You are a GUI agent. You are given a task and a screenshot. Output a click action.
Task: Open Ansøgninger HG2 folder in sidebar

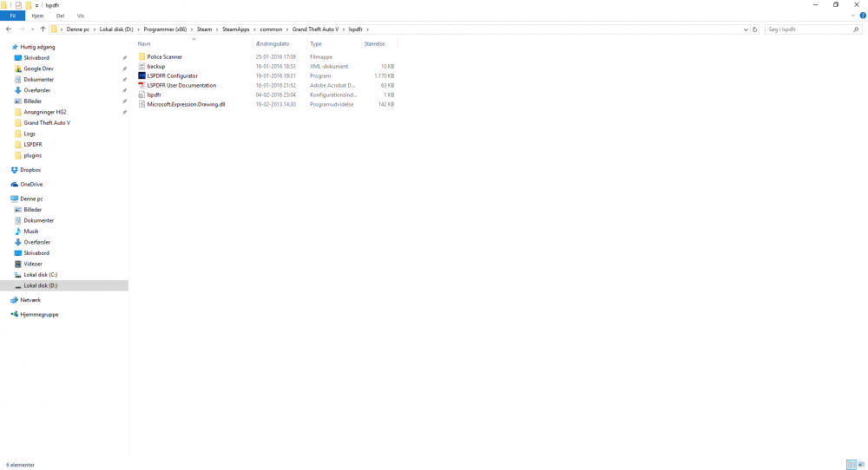coord(44,112)
